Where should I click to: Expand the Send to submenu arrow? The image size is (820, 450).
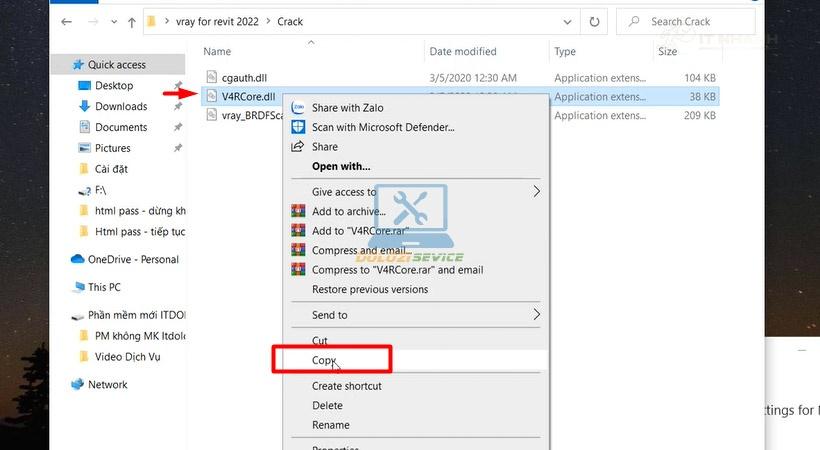coord(537,314)
